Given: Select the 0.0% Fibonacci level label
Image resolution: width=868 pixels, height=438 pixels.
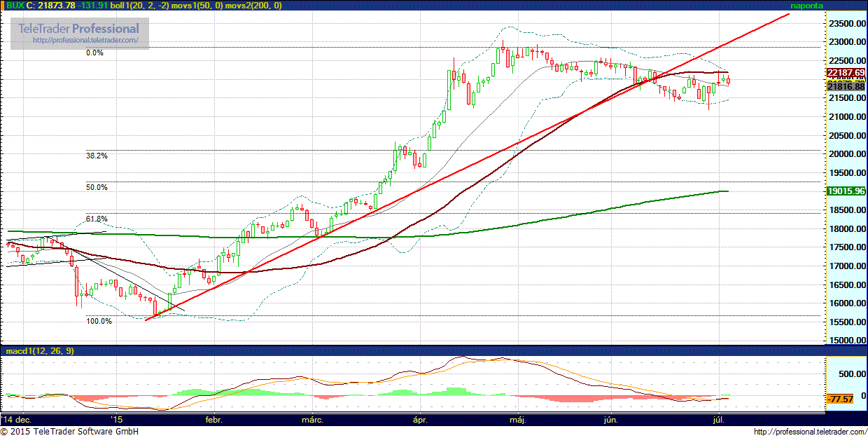Looking at the screenshot, I should point(94,53).
